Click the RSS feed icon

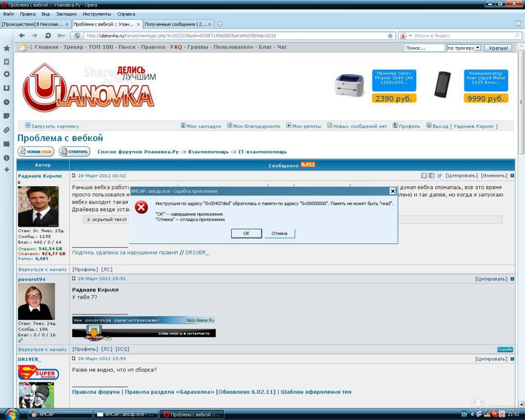308,165
